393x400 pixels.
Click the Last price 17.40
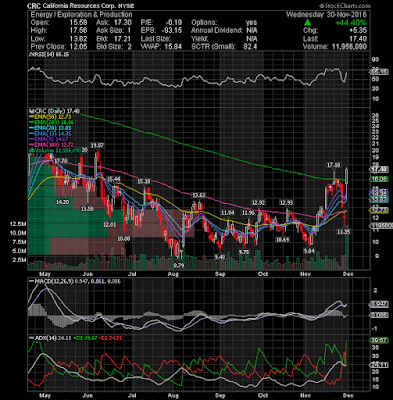tap(358, 39)
